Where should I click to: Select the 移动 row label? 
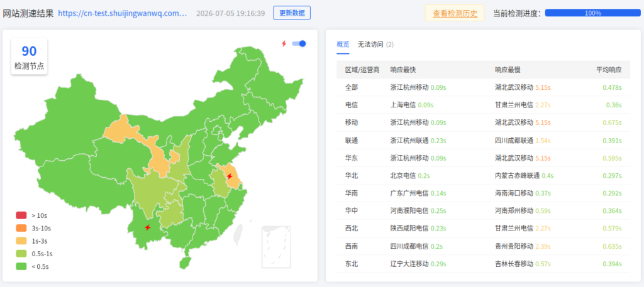click(352, 122)
